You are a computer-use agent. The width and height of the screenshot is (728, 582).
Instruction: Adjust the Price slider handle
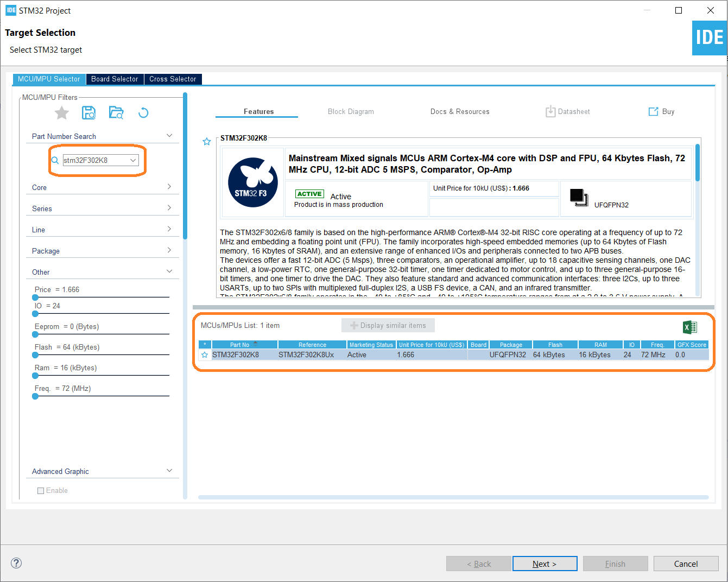pos(35,298)
